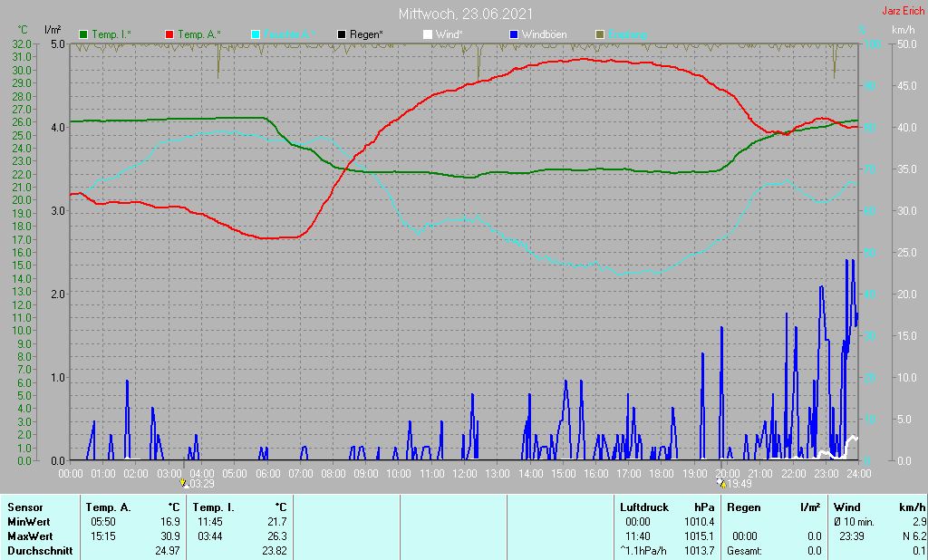Viewport: 928px width, 560px height.
Task: Click the '23:39' wind time cell
Action: 852,536
